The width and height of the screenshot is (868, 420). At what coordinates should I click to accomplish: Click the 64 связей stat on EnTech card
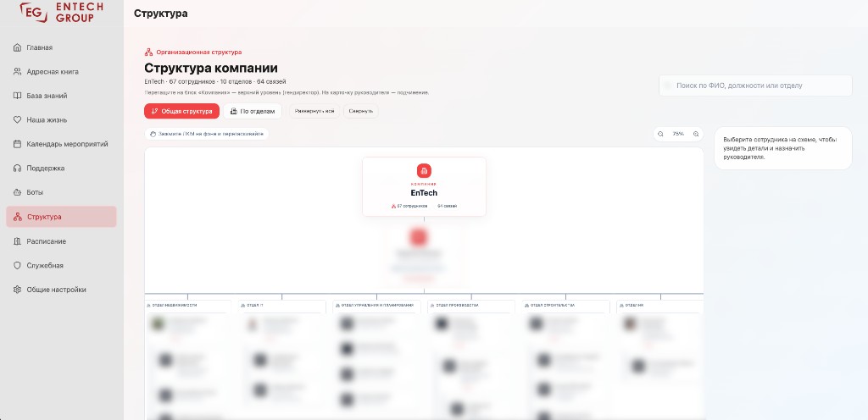pyautogui.click(x=448, y=206)
